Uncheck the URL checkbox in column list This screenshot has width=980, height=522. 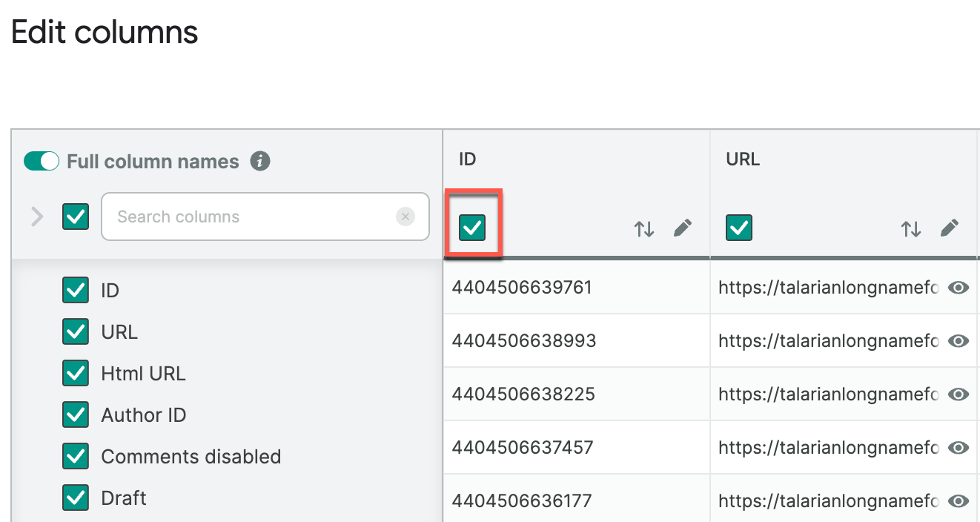(x=76, y=332)
